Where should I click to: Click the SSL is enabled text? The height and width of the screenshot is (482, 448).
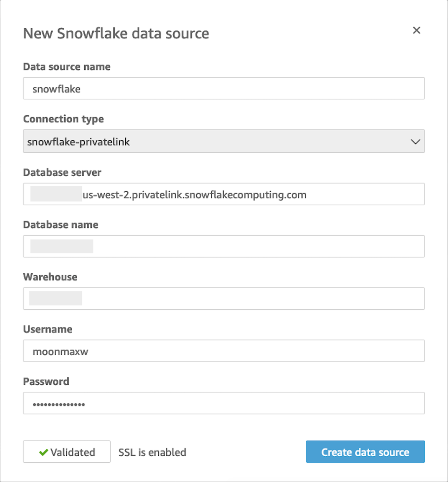[152, 452]
